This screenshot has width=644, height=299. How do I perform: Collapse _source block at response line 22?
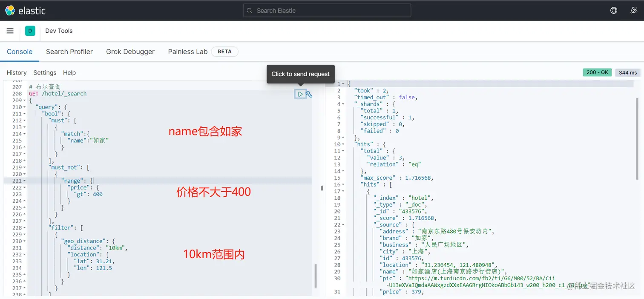(x=343, y=225)
